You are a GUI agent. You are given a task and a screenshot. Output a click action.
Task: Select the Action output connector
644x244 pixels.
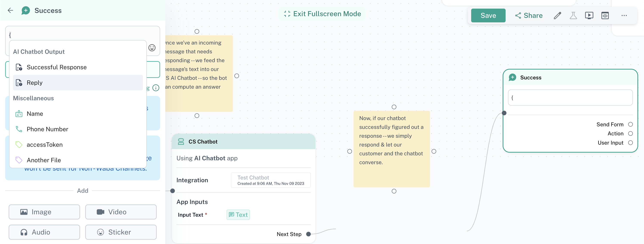[x=630, y=133]
